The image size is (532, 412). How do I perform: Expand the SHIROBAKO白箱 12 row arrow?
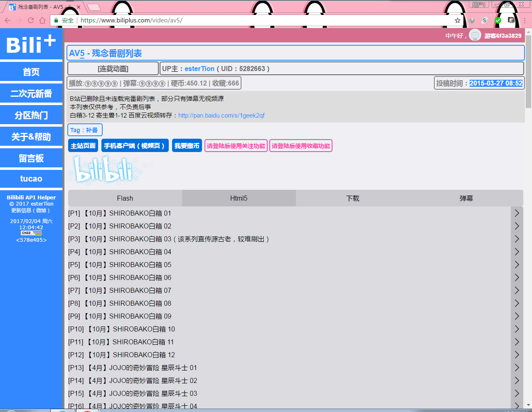tap(517, 355)
